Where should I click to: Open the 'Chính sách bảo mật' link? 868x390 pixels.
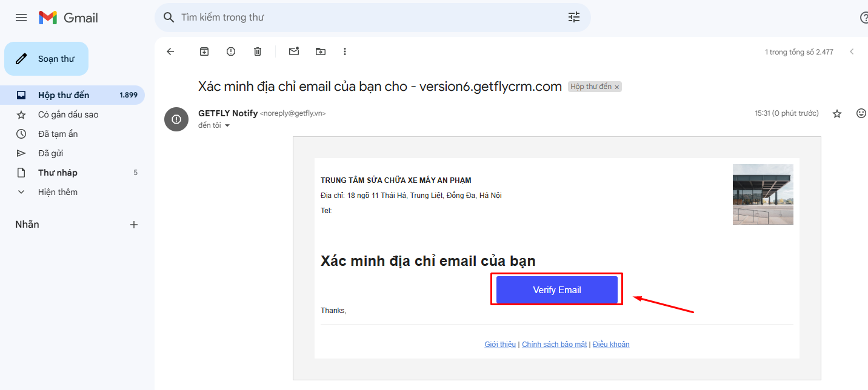pos(554,345)
